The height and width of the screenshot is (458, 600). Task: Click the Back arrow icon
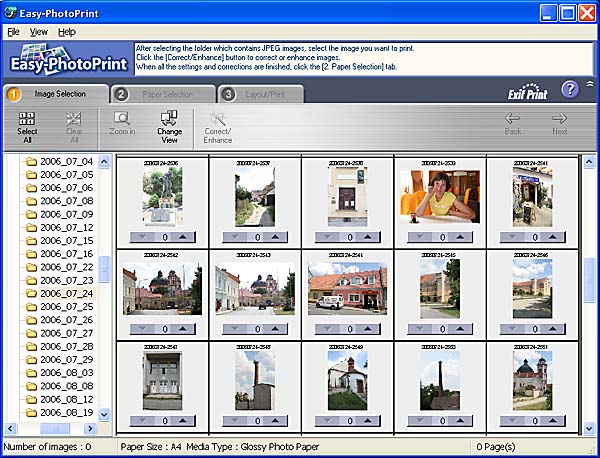pyautogui.click(x=512, y=118)
